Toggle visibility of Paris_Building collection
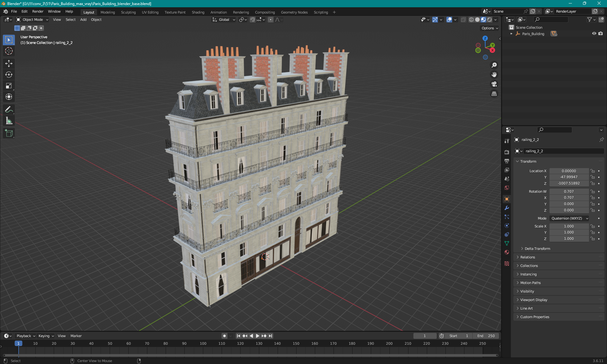This screenshot has height=364, width=607. [x=594, y=33]
